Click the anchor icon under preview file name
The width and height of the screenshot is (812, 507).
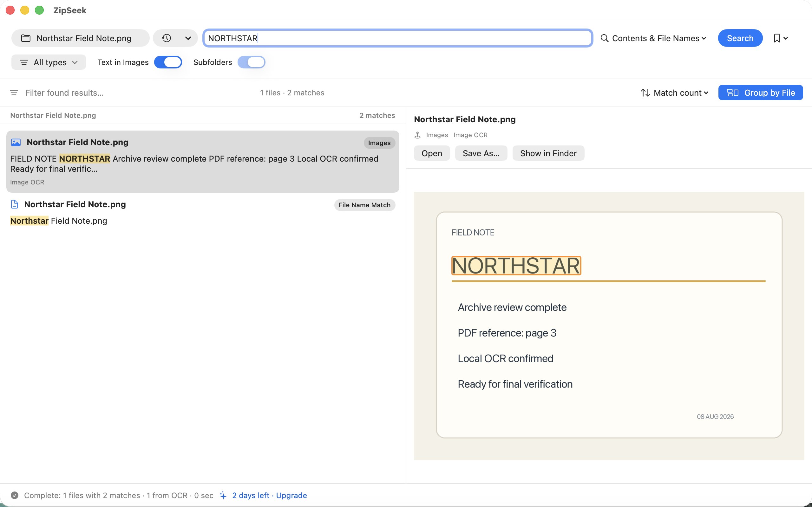417,135
